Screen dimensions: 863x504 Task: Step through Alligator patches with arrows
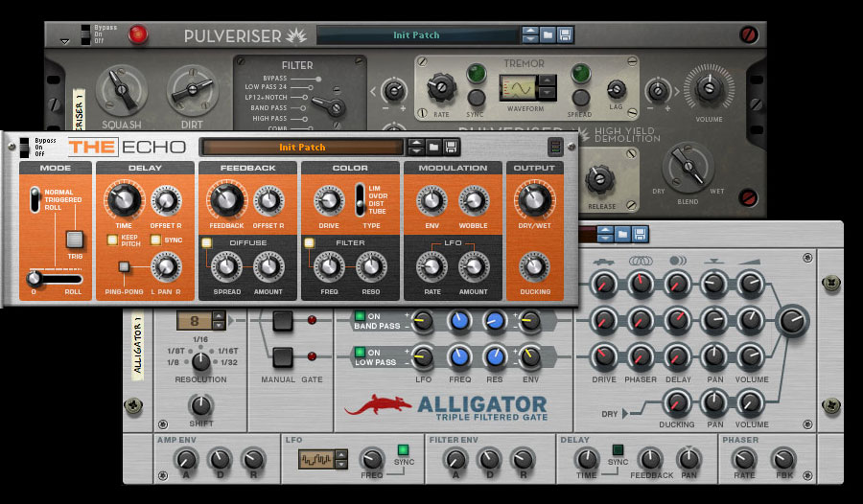pyautogui.click(x=605, y=235)
